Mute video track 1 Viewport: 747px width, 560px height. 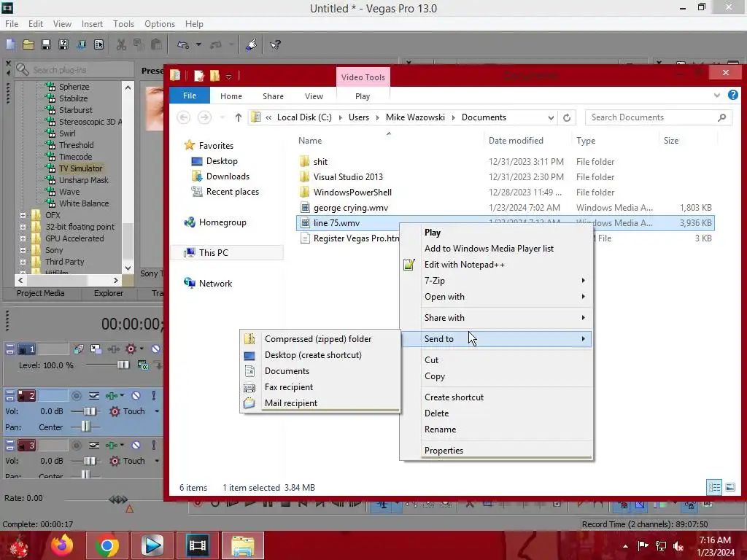pos(155,349)
